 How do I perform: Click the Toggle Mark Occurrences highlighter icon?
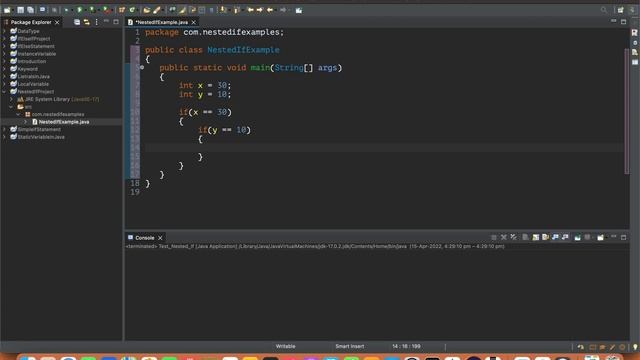[x=182, y=10]
